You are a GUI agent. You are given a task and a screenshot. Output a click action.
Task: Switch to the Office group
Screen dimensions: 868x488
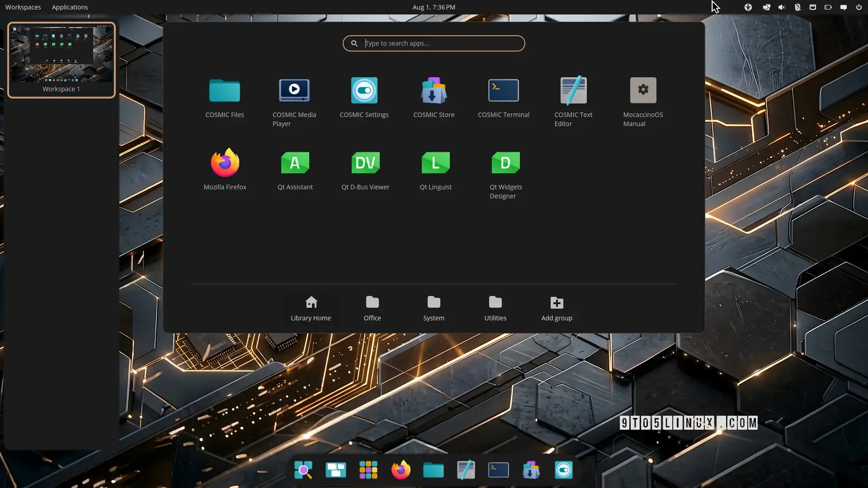(x=373, y=309)
